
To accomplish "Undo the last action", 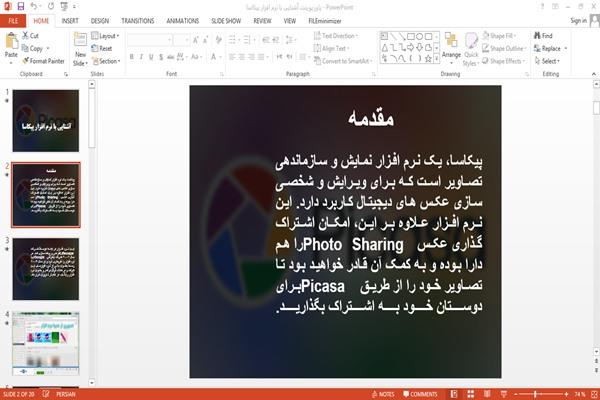I will click(34, 6).
